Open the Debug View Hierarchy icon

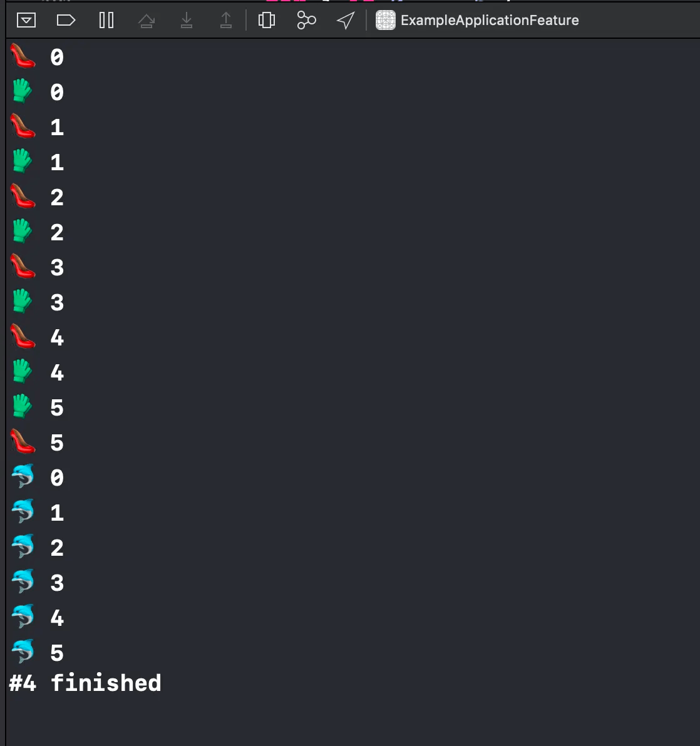(267, 21)
